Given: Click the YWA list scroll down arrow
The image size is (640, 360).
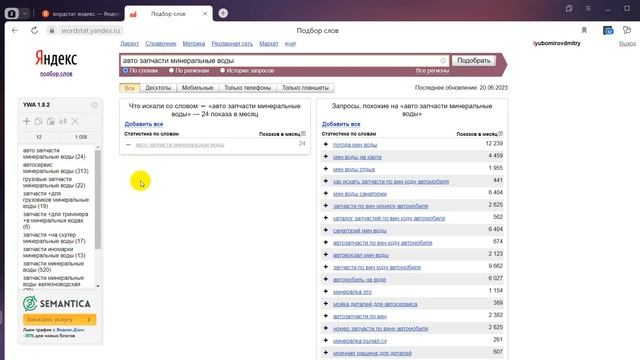Looking at the screenshot, I should 98,286.
